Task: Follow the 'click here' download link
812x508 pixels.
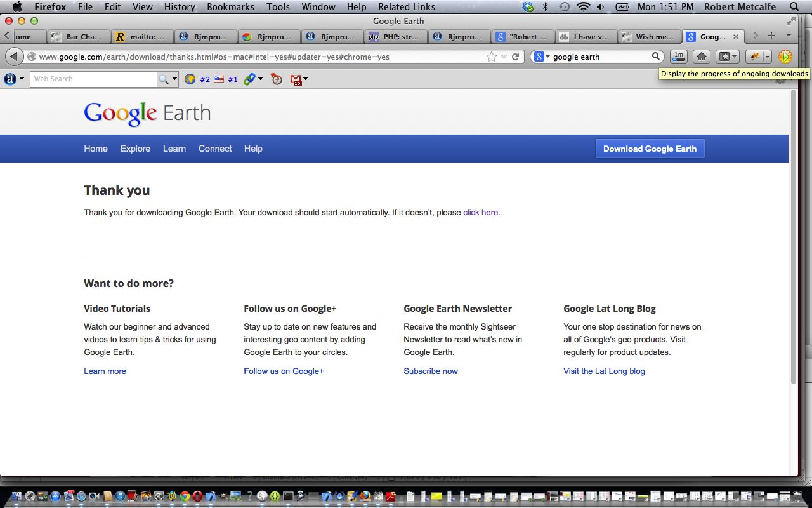Action: point(480,213)
